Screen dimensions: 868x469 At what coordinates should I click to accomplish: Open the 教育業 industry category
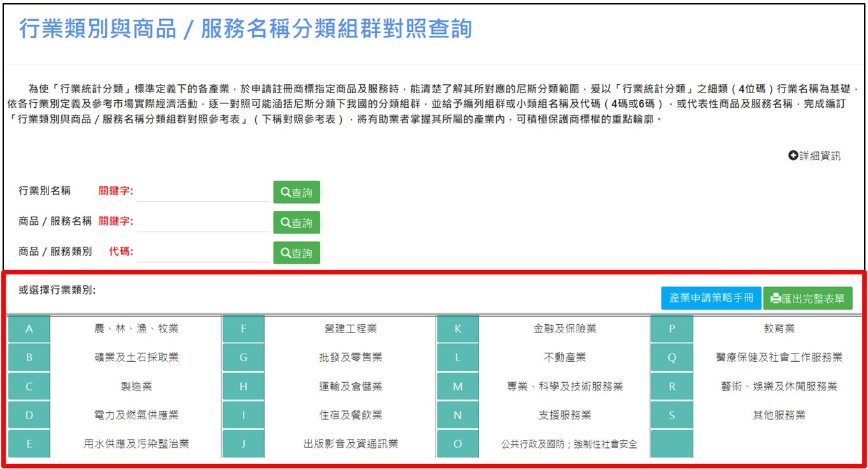[779, 329]
